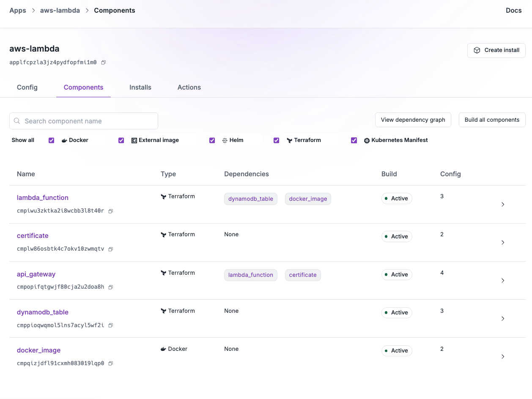Uncheck the Docker filter checkbox
The width and height of the screenshot is (532, 399).
click(52, 140)
